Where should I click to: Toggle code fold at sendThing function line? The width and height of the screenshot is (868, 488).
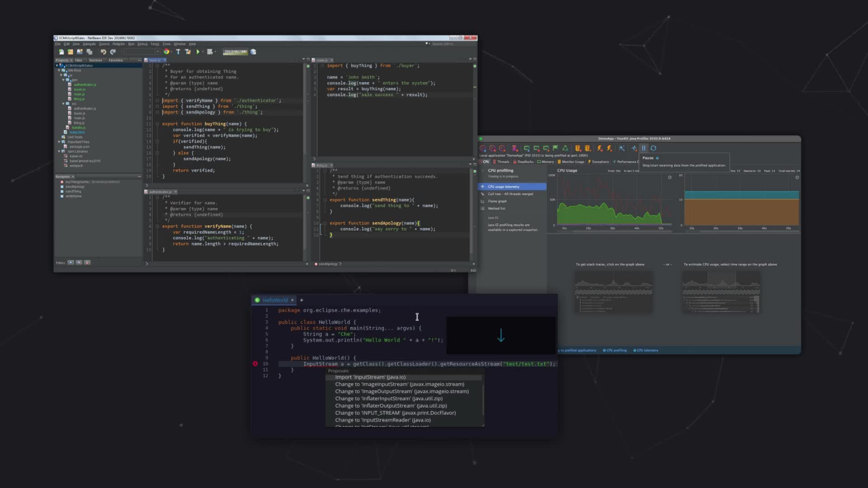325,200
